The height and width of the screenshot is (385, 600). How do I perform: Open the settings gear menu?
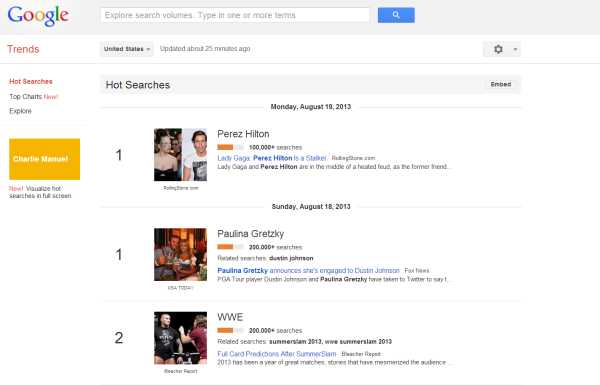498,49
